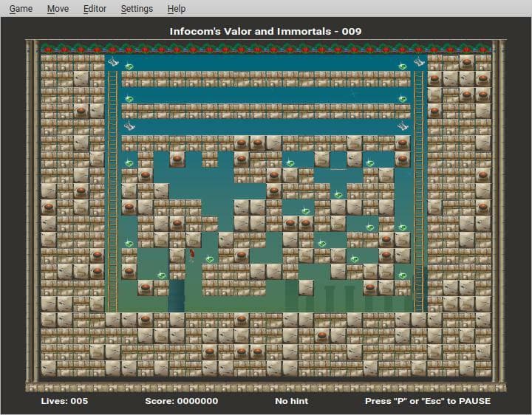Click the leftmost gem in the maze's top row
Screen dimensions: 532x415
pyautogui.click(x=129, y=163)
